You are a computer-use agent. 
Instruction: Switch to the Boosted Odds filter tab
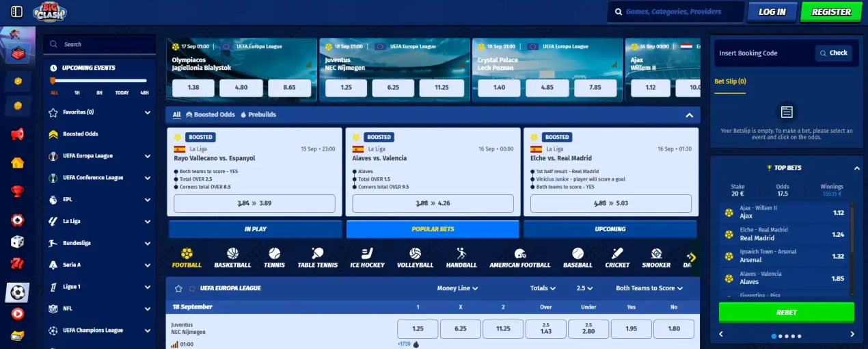coord(211,114)
